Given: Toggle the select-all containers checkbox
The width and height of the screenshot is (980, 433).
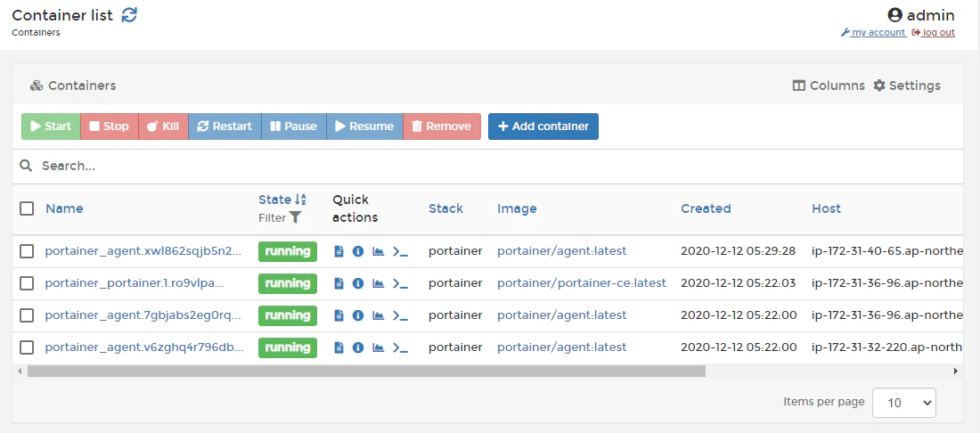Looking at the screenshot, I should 27,208.
